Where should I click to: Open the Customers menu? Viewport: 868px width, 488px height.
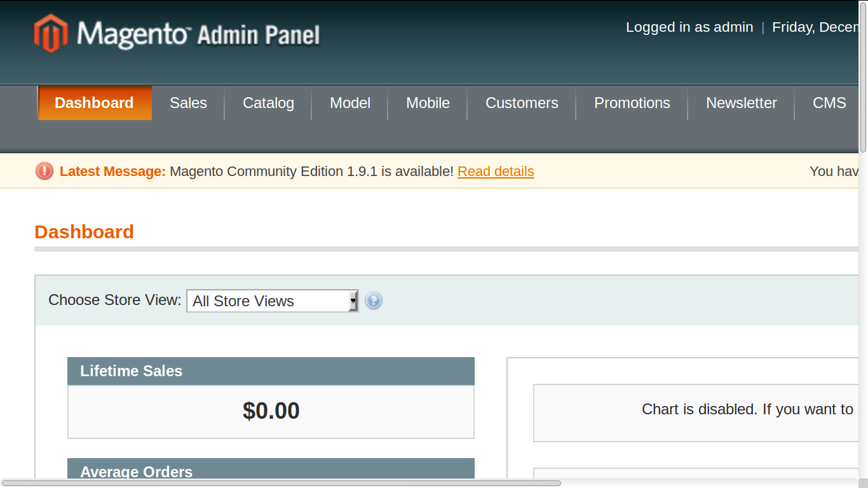click(x=522, y=103)
